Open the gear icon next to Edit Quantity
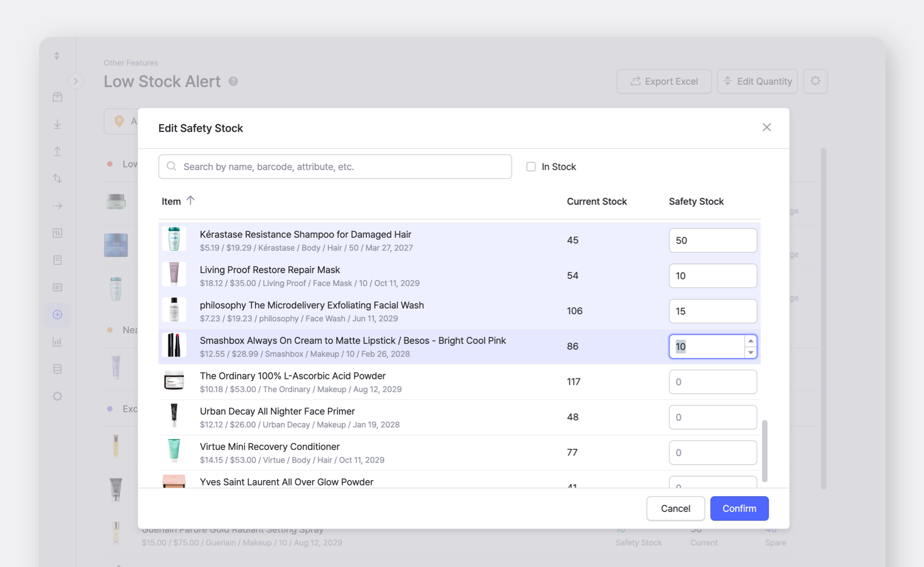Viewport: 924px width, 567px height. pyautogui.click(x=815, y=81)
